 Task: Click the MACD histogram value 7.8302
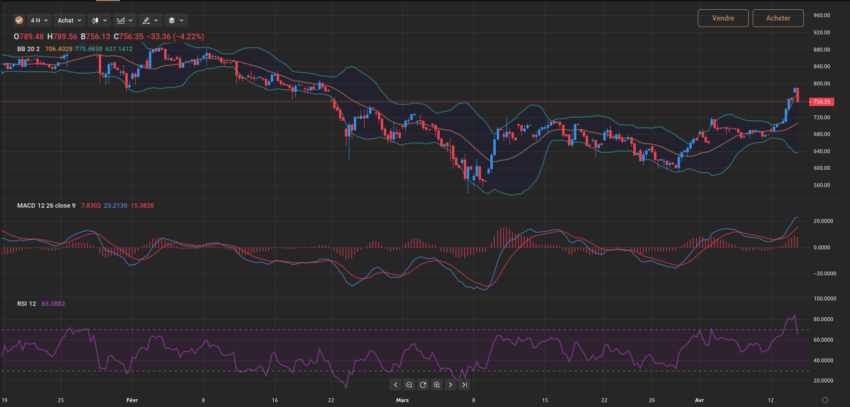[91, 206]
